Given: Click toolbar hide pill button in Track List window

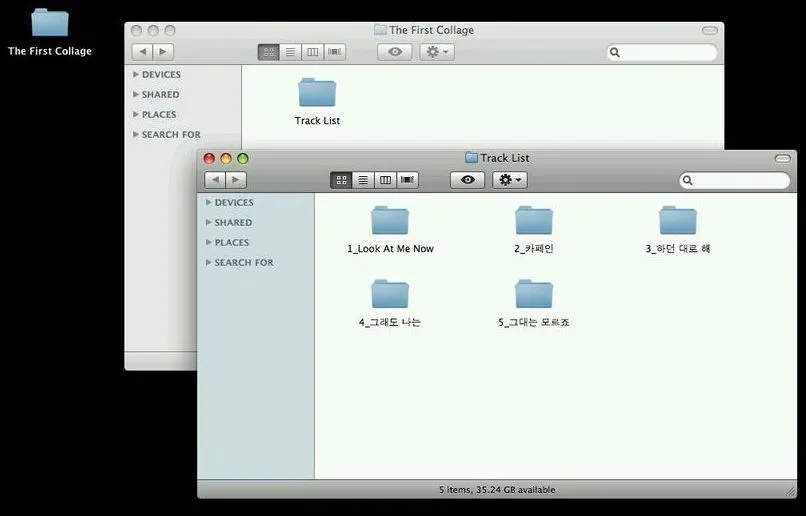Looking at the screenshot, I should [782, 159].
